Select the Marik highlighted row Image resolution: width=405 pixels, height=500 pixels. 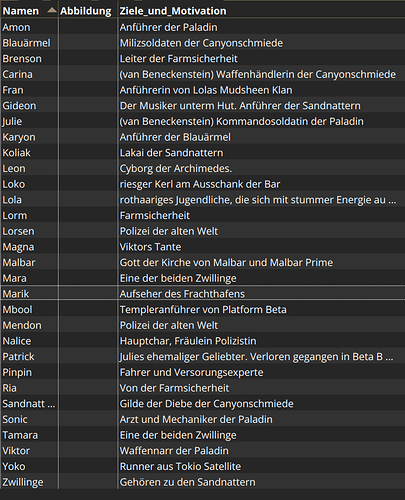pos(202,294)
